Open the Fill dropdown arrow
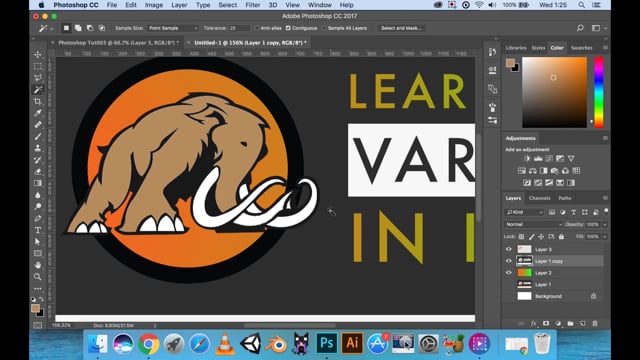Image resolution: width=640 pixels, height=360 pixels. (x=604, y=236)
